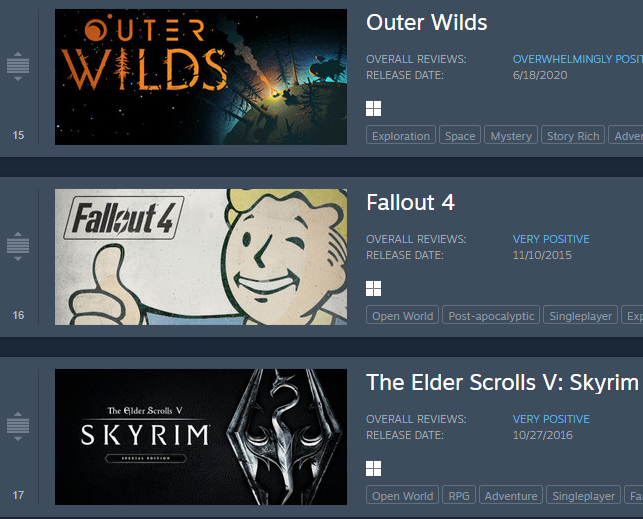The image size is (643, 519).
Task: Click Fallout 4 Very Positive reviews text
Action: pyautogui.click(x=551, y=239)
